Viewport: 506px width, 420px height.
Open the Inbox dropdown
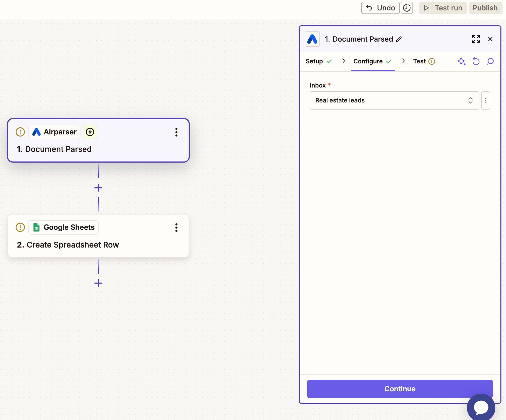[394, 100]
